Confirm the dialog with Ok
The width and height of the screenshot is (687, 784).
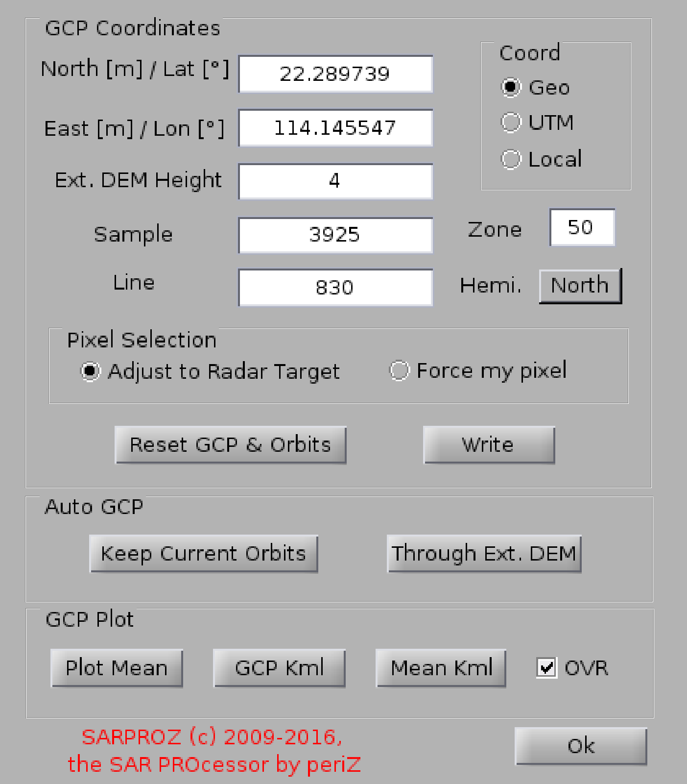click(x=581, y=746)
